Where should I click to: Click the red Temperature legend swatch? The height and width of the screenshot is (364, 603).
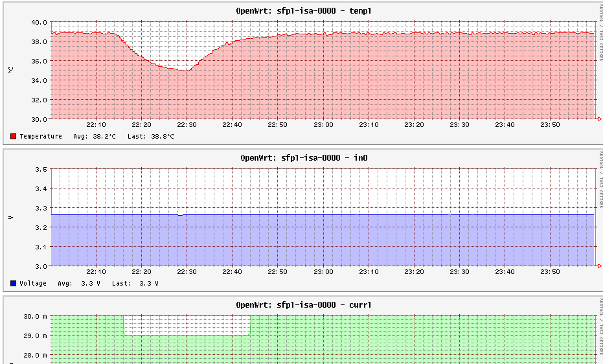coord(14,137)
